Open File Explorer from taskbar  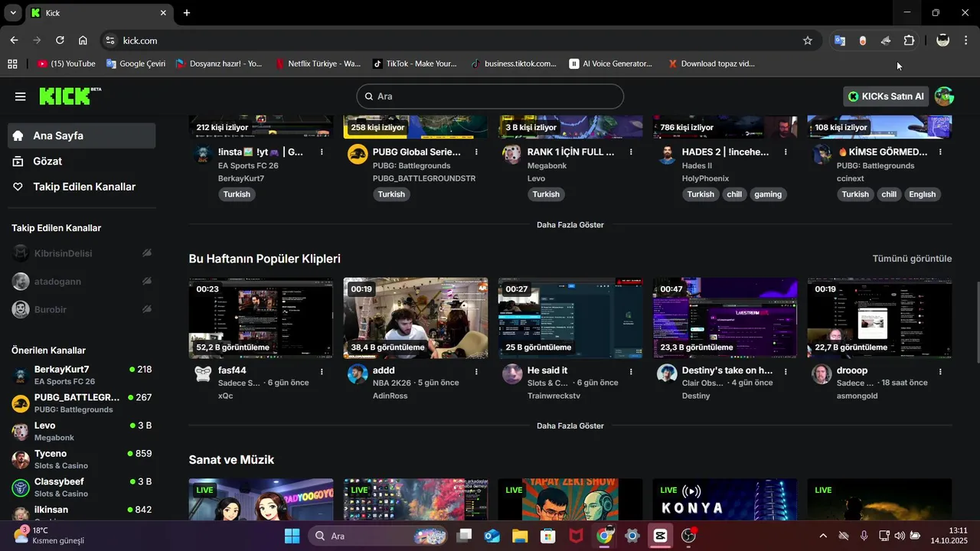520,536
